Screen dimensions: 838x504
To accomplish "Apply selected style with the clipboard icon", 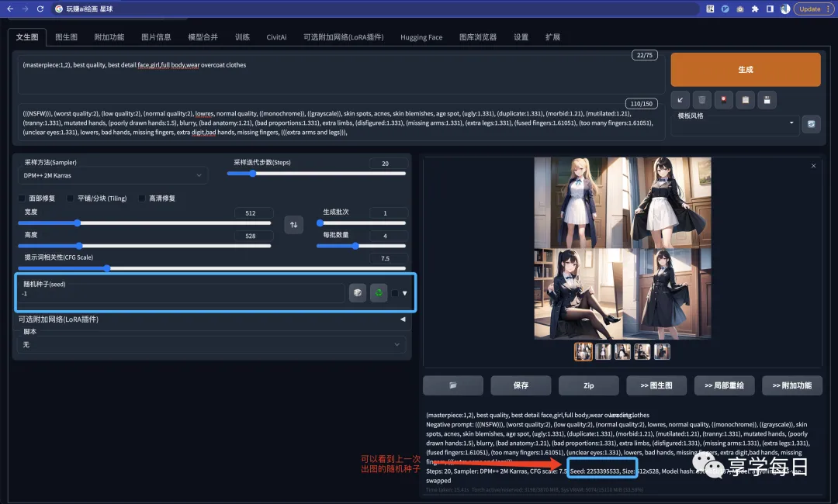I will pos(746,100).
